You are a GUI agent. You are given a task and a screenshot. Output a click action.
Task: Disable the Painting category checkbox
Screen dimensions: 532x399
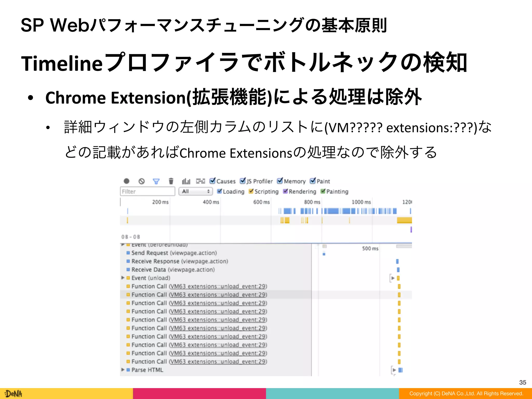click(x=323, y=191)
